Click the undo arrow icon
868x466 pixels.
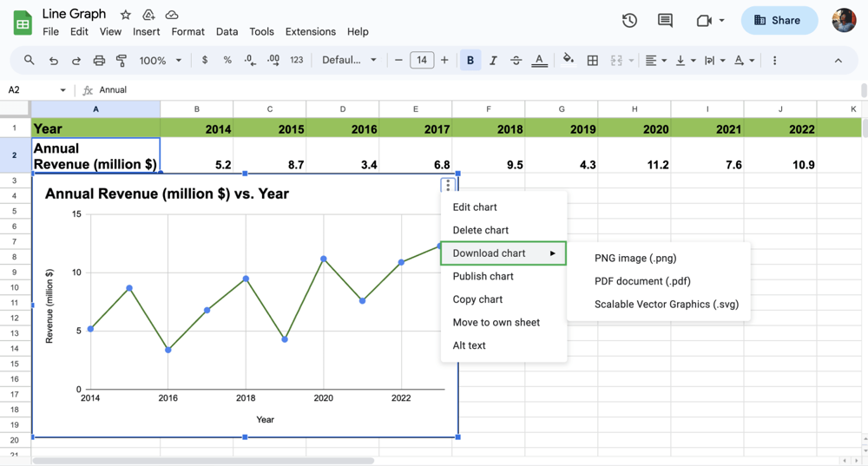coord(54,61)
